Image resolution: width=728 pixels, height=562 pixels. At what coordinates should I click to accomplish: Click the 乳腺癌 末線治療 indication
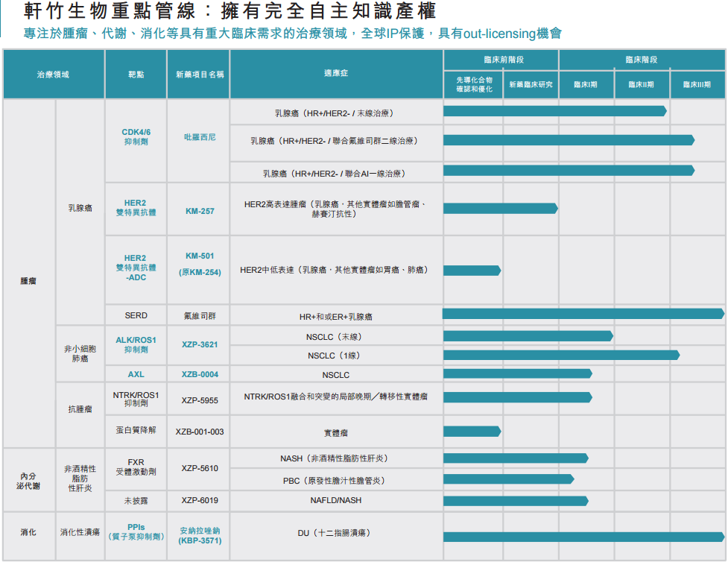pos(334,113)
